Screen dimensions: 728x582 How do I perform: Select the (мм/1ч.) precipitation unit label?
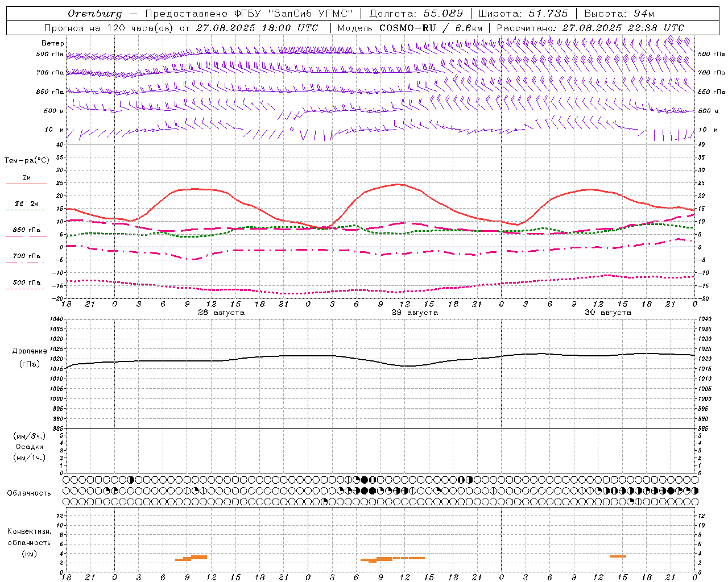[30, 458]
